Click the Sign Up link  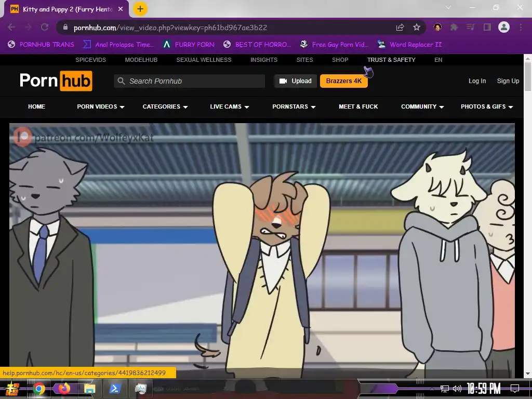[x=508, y=81]
